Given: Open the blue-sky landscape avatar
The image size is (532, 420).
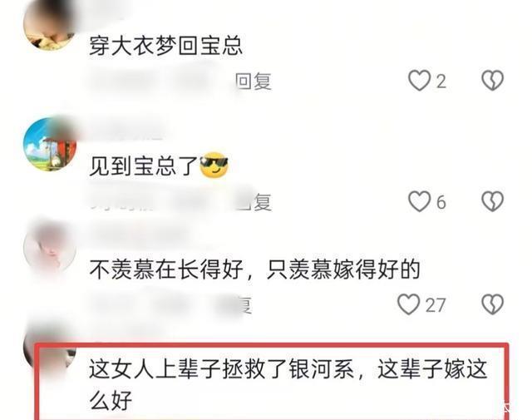Looking at the screenshot, I should point(50,144).
